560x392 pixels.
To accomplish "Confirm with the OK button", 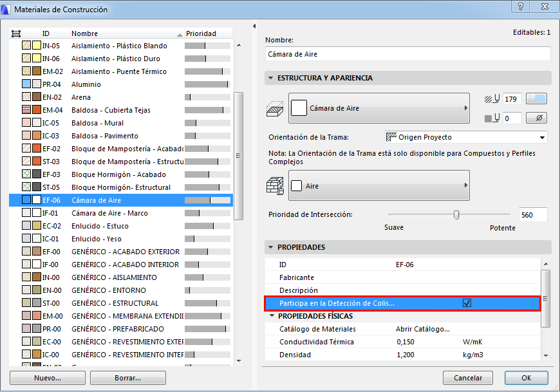I will pyautogui.click(x=527, y=378).
